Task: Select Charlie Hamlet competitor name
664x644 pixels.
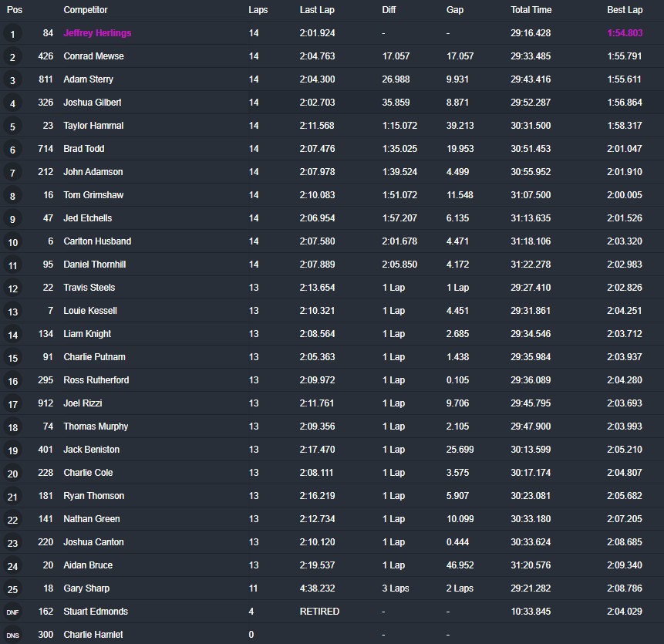Action: [93, 635]
